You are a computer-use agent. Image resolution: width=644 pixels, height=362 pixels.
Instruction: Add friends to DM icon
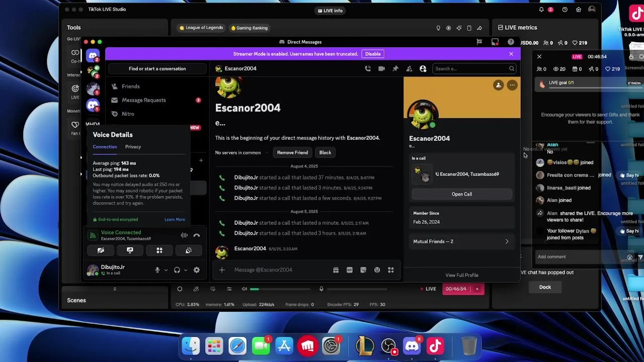tap(409, 68)
